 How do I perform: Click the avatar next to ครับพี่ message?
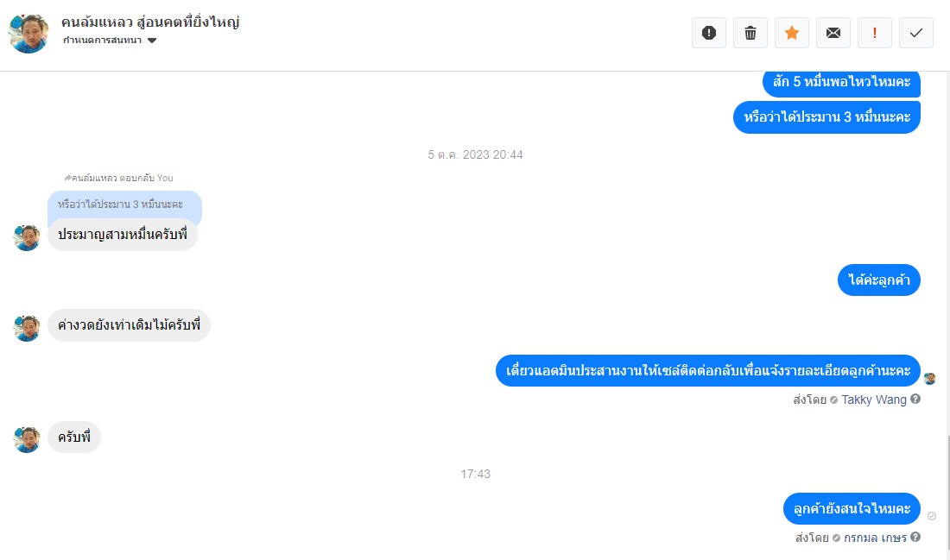coord(27,439)
